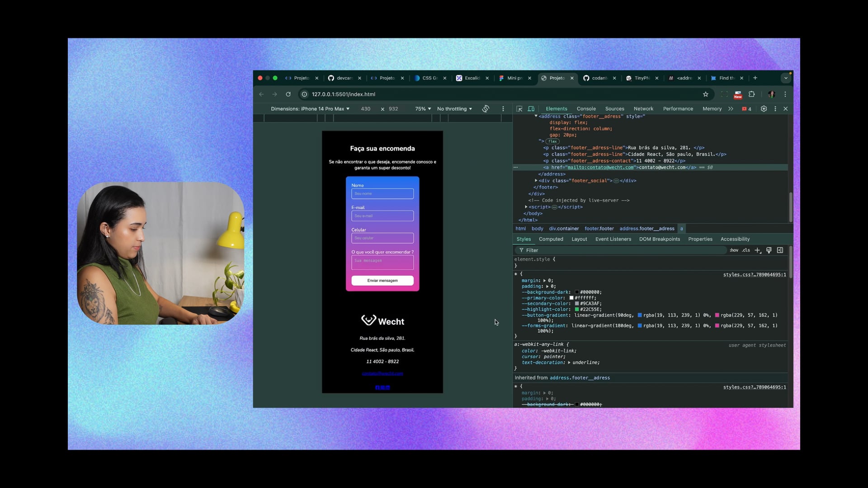Toggle the :hov element state panel

(734, 250)
